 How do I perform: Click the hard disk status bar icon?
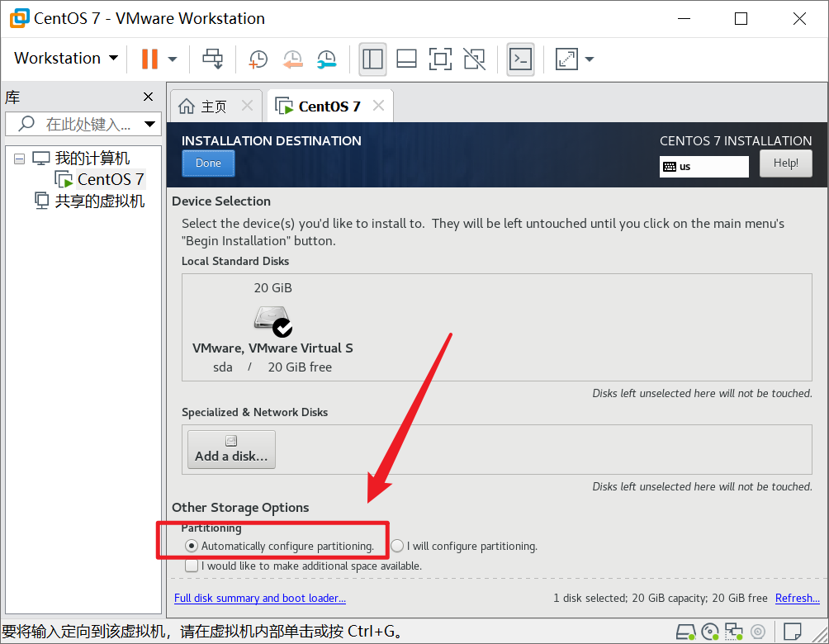[685, 632]
